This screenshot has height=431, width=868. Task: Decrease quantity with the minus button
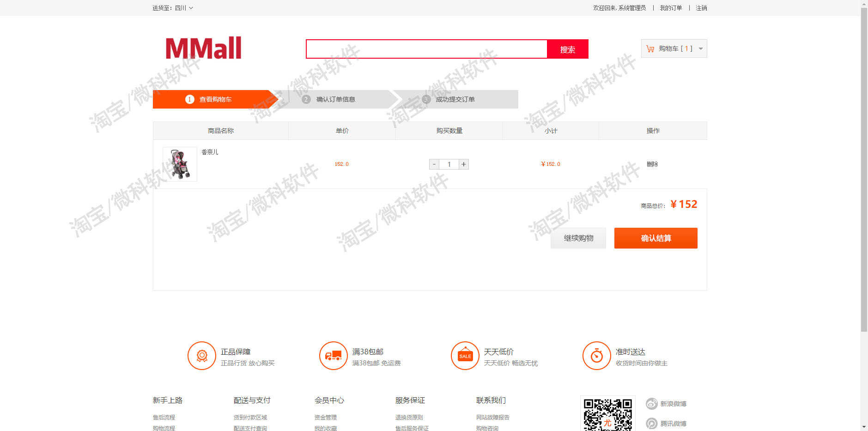coord(434,164)
